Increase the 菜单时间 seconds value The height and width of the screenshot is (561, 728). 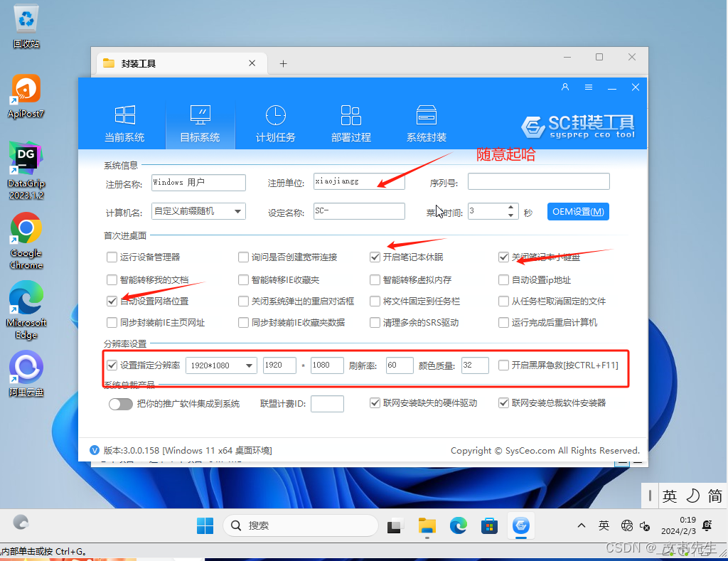tap(510, 207)
